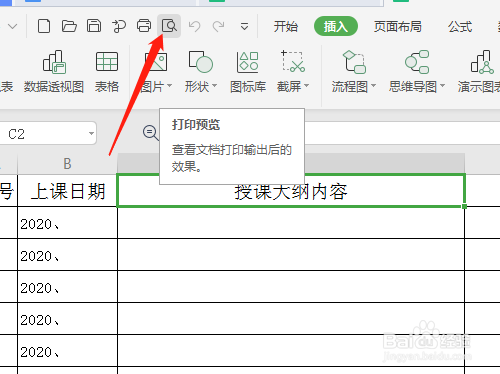This screenshot has width=500, height=374.
Task: Open the 图标库 icon library
Action: coord(248,72)
